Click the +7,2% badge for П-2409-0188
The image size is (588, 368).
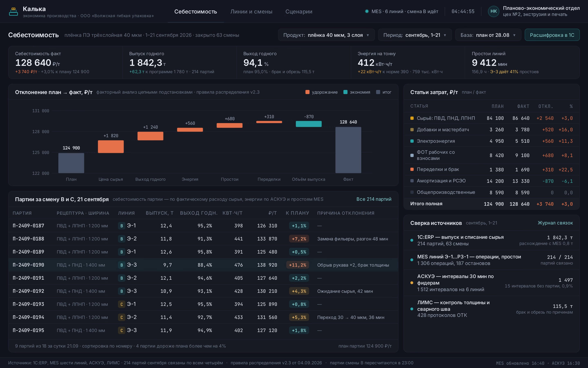click(299, 239)
